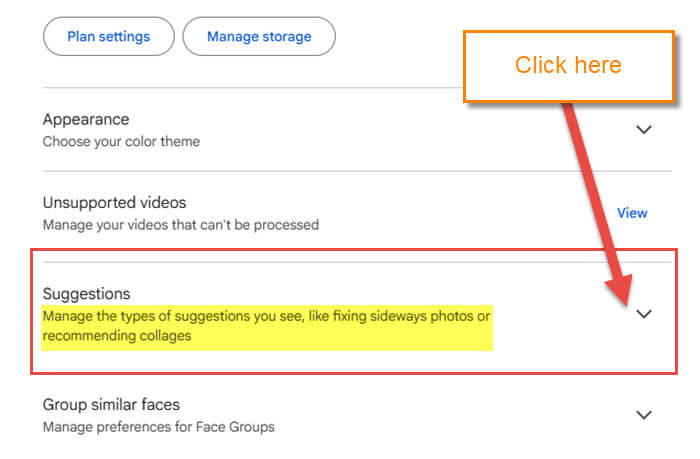
Task: Open Plan settings
Action: (x=108, y=37)
